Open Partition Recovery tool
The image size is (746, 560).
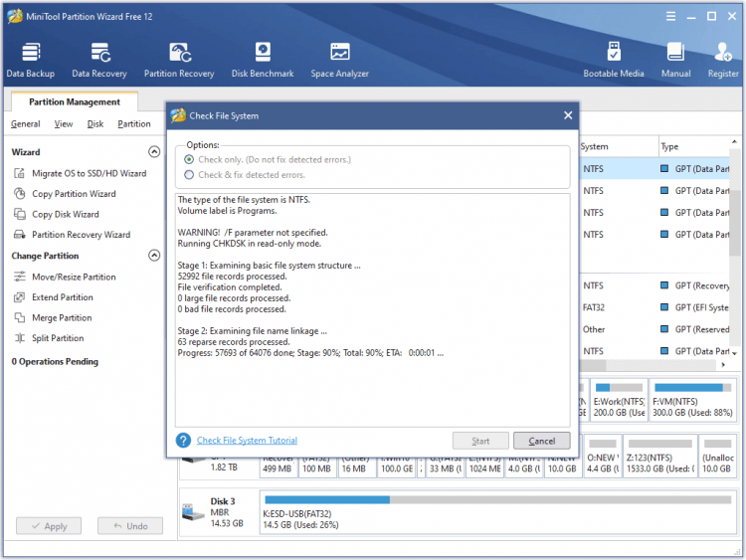coord(179,60)
